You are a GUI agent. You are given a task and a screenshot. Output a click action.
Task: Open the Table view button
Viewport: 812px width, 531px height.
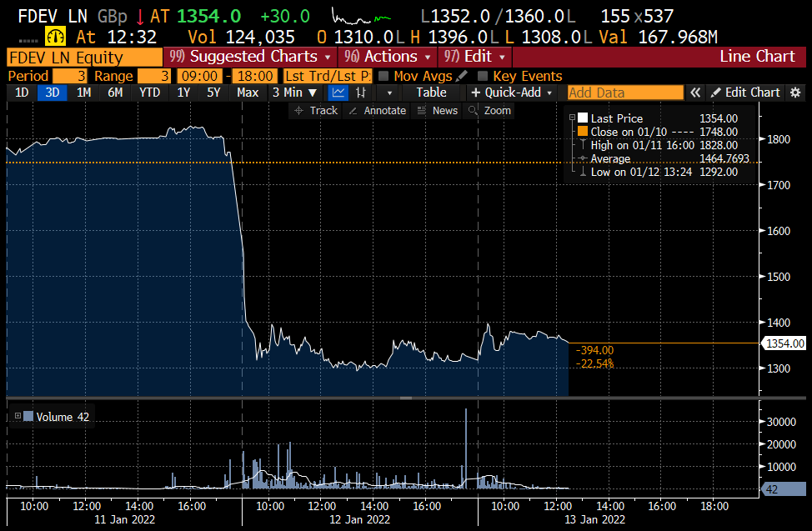click(x=431, y=93)
